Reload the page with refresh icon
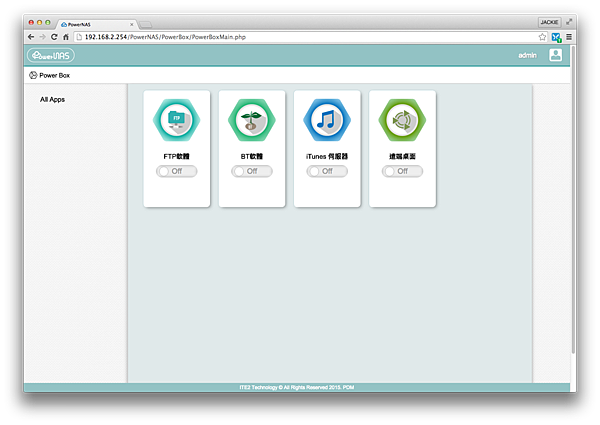600x425 pixels. pos(54,37)
